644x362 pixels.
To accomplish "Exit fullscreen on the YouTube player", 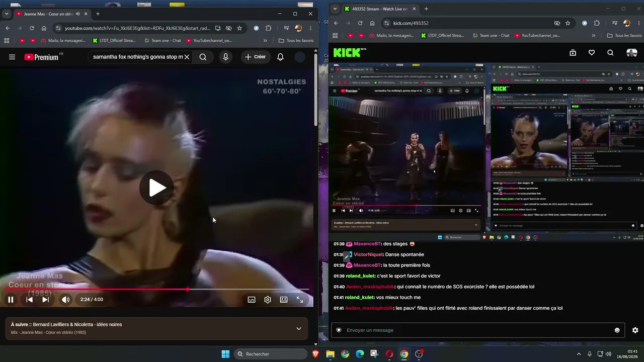I will click(x=300, y=300).
